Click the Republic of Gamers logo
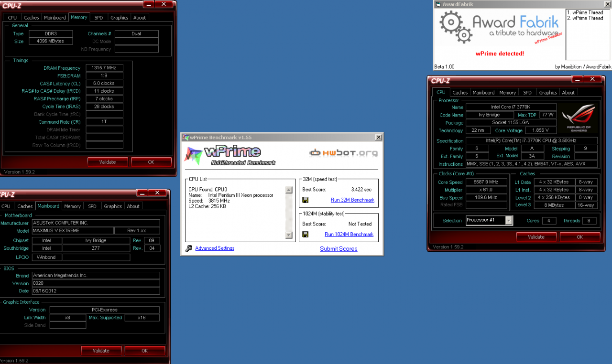612x364 pixels. pos(578,119)
